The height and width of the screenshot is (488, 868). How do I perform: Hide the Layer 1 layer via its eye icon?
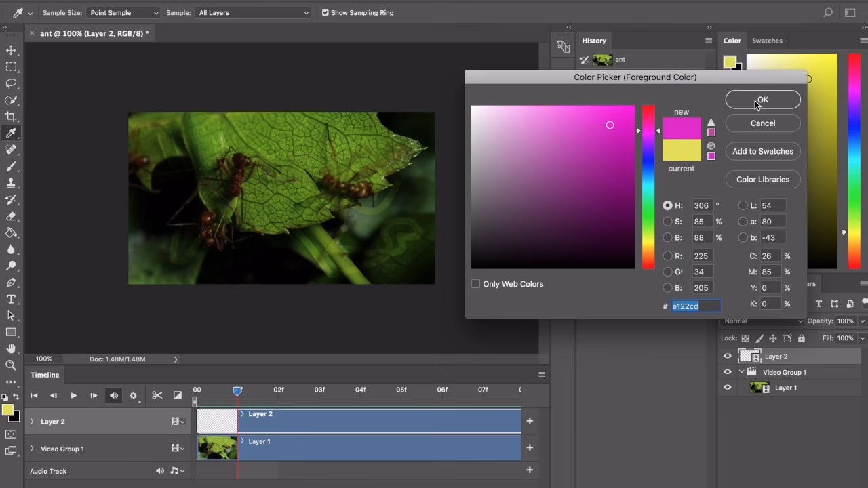pos(727,388)
